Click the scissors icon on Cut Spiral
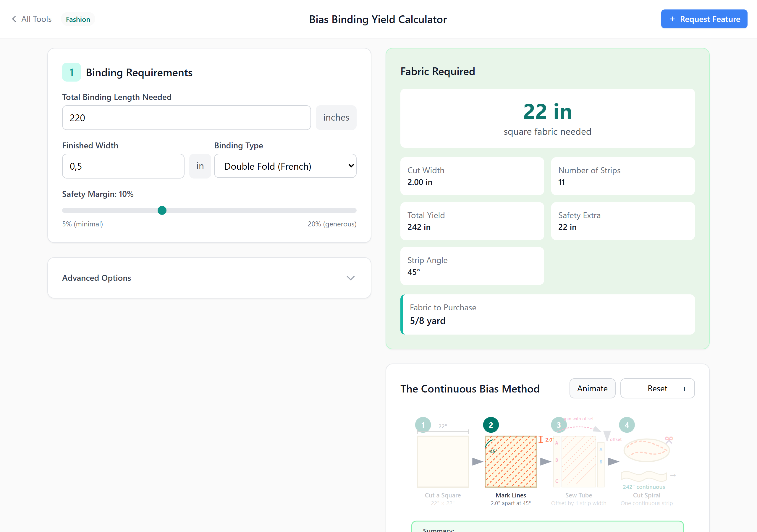 click(669, 440)
